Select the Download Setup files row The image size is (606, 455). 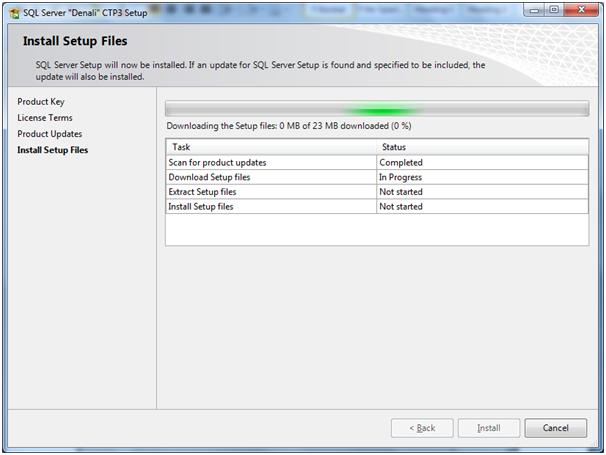pos(377,177)
